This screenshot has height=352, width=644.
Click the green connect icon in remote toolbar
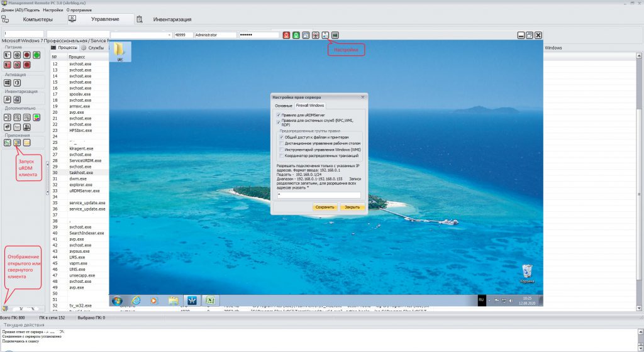click(296, 35)
